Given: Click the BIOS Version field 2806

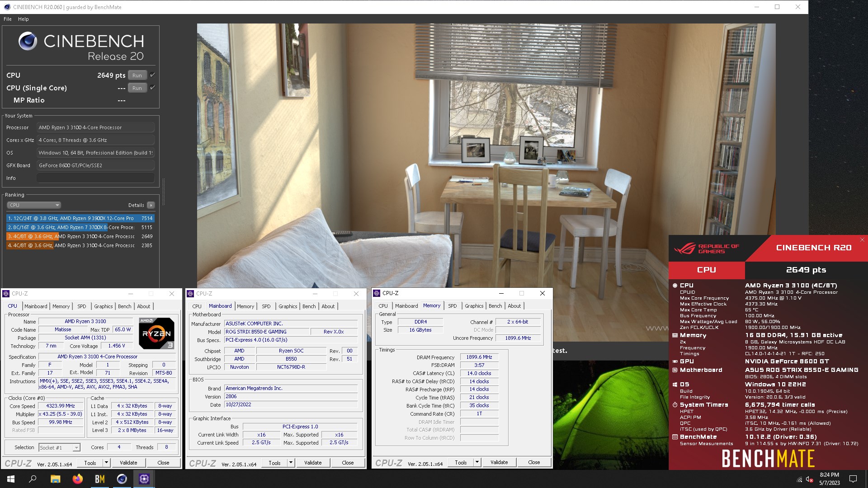Looking at the screenshot, I should click(x=291, y=397).
